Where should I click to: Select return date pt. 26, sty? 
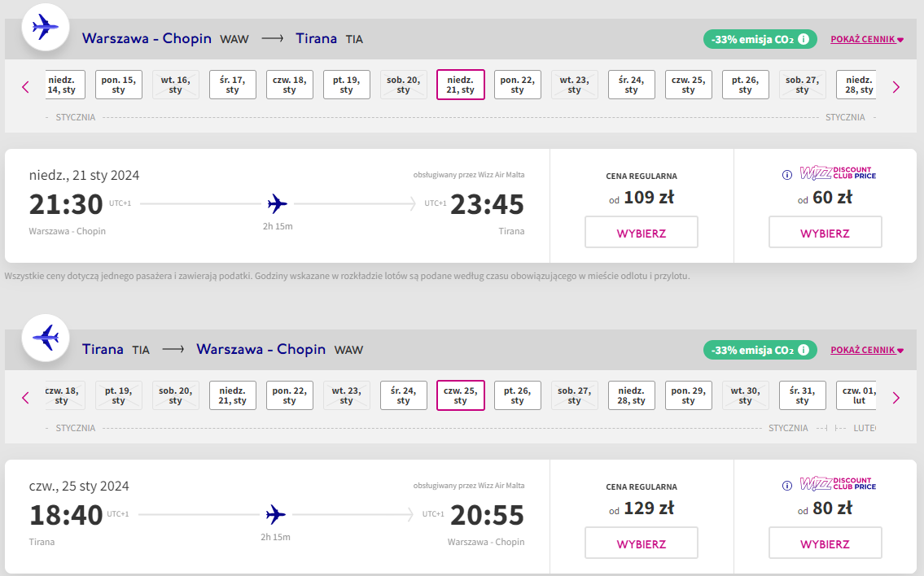tap(518, 395)
